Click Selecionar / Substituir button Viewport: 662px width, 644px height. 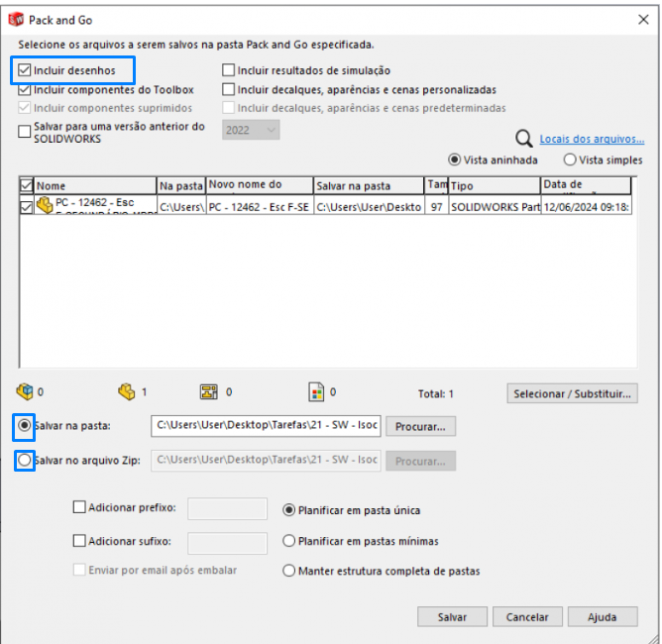click(572, 394)
